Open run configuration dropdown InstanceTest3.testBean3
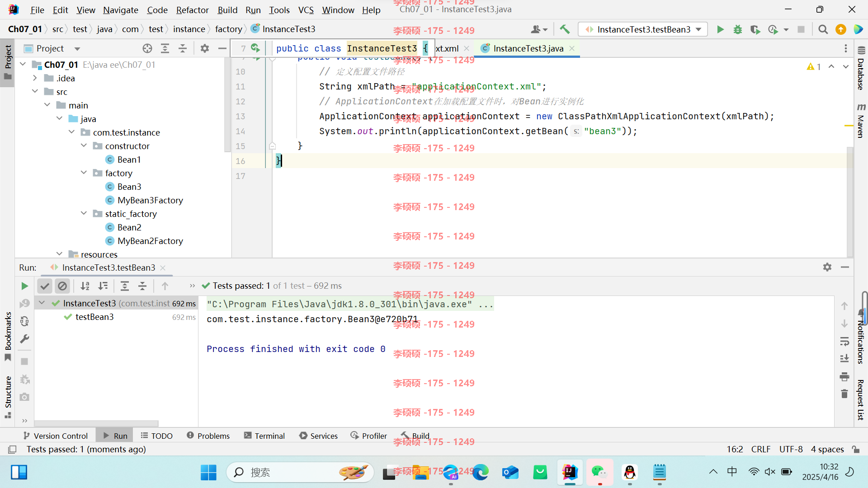Viewport: 868px width, 488px height. [643, 29]
